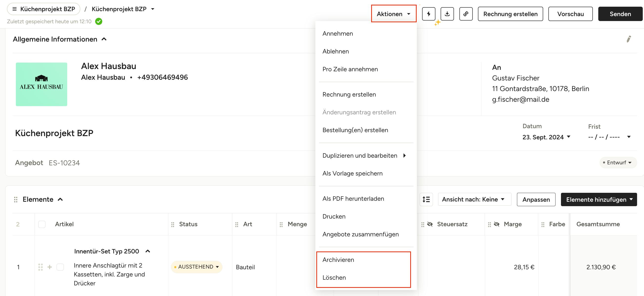
Task: Open the Entwurf status dropdown
Action: (618, 163)
